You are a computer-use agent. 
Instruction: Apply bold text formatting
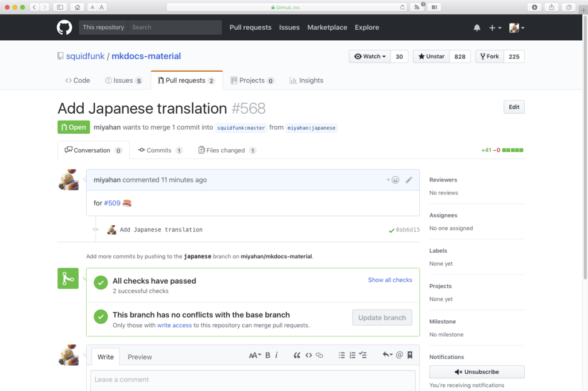point(268,355)
